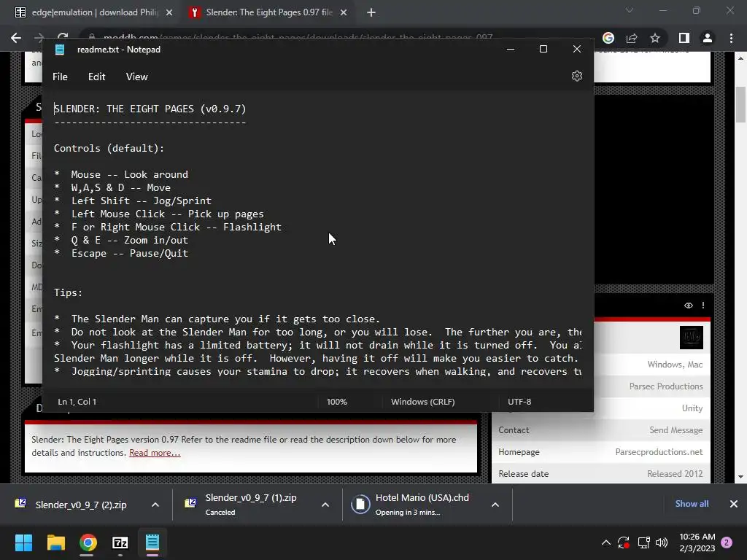Bookmark this page with the star
The height and width of the screenshot is (560, 747).
(x=655, y=38)
